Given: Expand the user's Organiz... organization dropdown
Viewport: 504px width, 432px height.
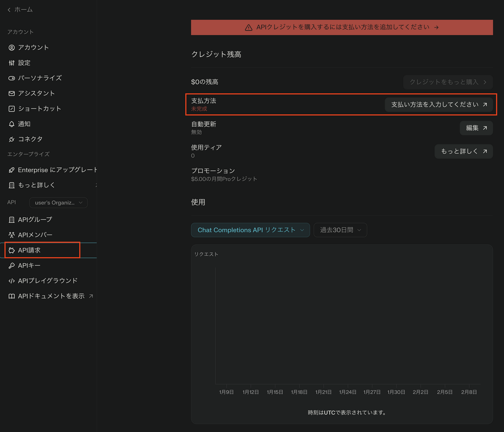Looking at the screenshot, I should tap(58, 203).
